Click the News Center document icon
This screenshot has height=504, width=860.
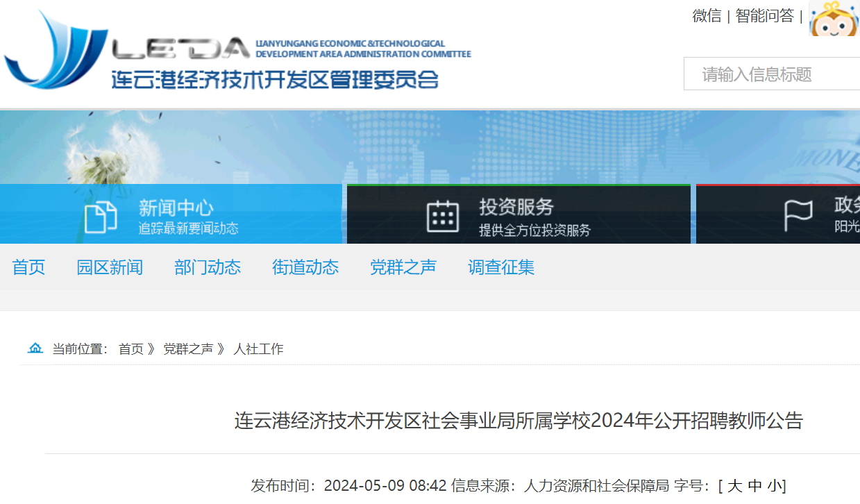[x=101, y=217]
